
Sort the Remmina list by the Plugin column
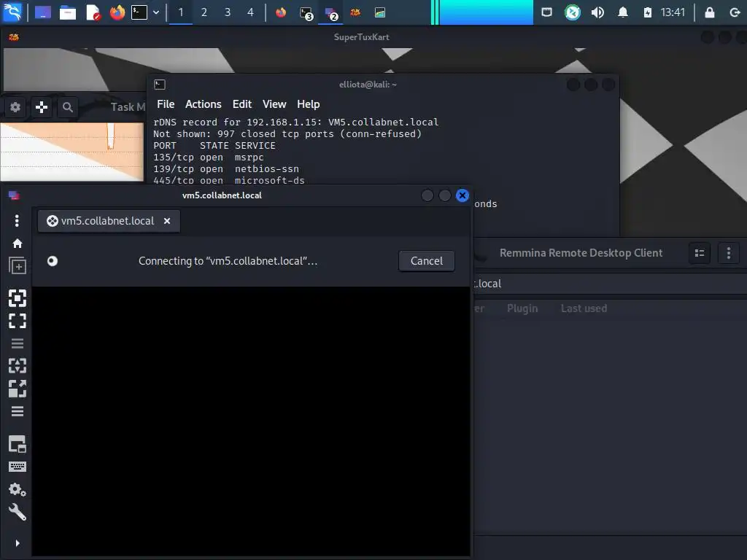click(x=522, y=308)
